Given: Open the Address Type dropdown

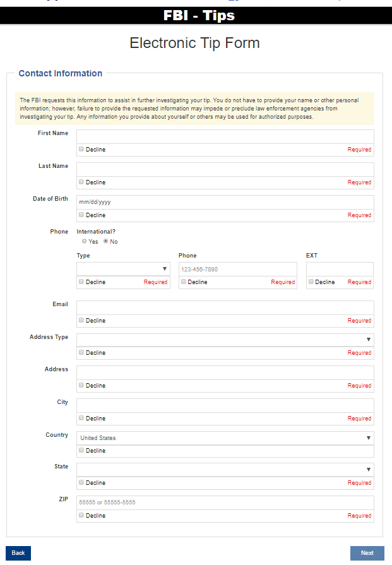Looking at the screenshot, I should (225, 340).
